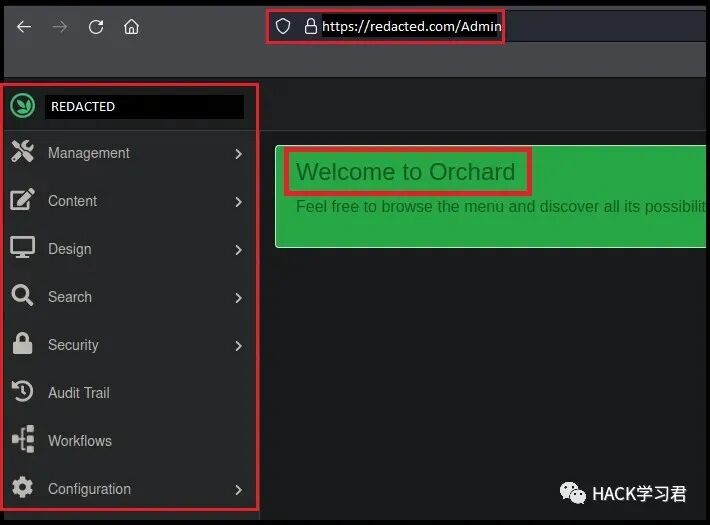Screen dimensions: 710x525
Task: Click the browser forward arrow
Action: (59, 27)
